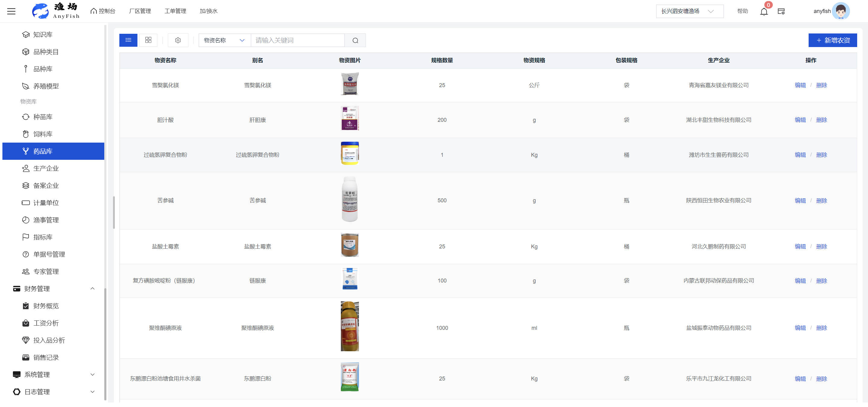The image size is (868, 407).
Task: Click the anyfish user avatar
Action: [x=841, y=11]
